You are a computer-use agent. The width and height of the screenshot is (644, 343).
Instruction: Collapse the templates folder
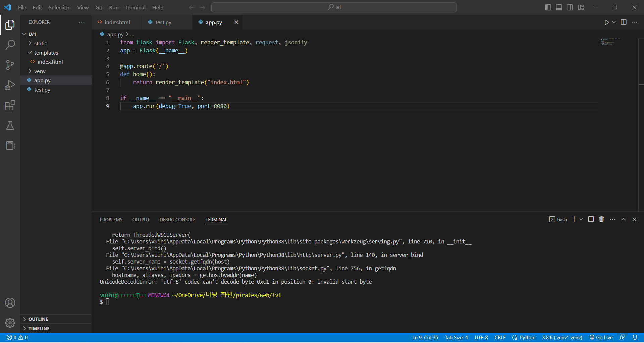[x=30, y=53]
